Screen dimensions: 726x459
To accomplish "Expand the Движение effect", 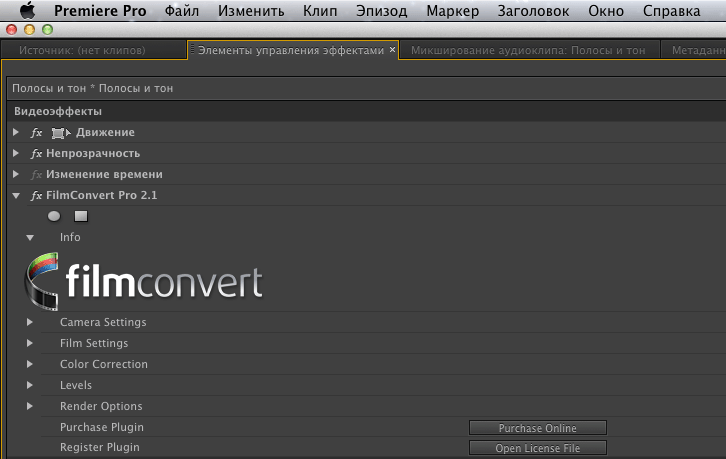I will [16, 132].
